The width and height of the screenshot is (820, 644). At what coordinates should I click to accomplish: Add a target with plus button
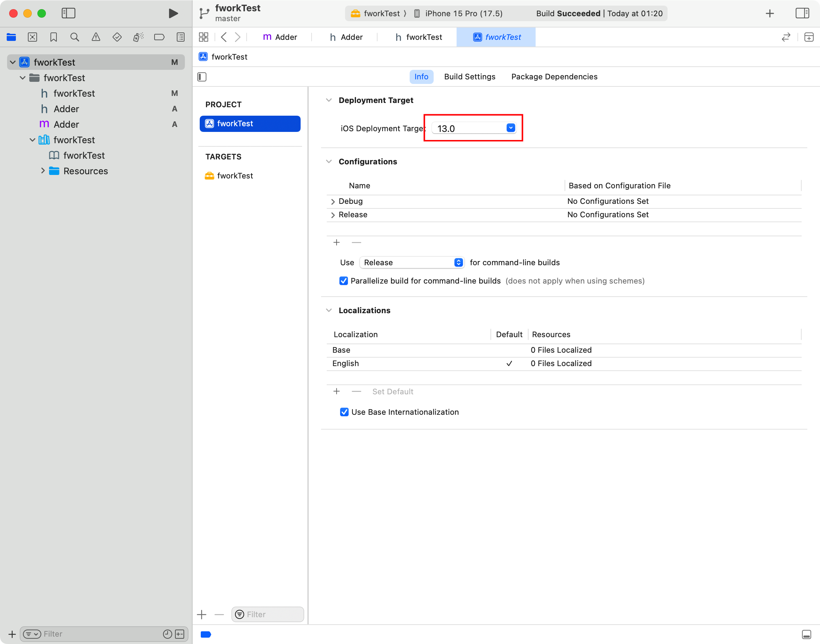(x=202, y=615)
